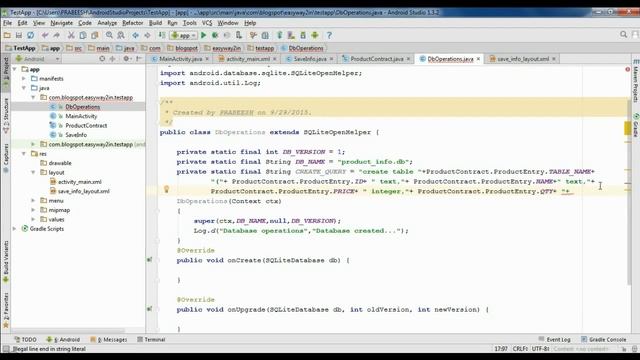Click the navigate Forward arrow
This screenshot has height=360, width=640.
click(x=147, y=36)
